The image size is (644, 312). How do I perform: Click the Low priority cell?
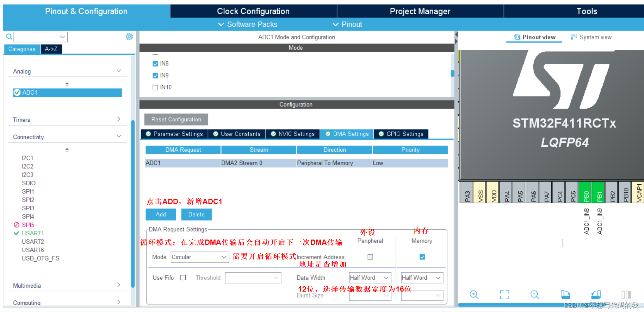[x=410, y=163]
